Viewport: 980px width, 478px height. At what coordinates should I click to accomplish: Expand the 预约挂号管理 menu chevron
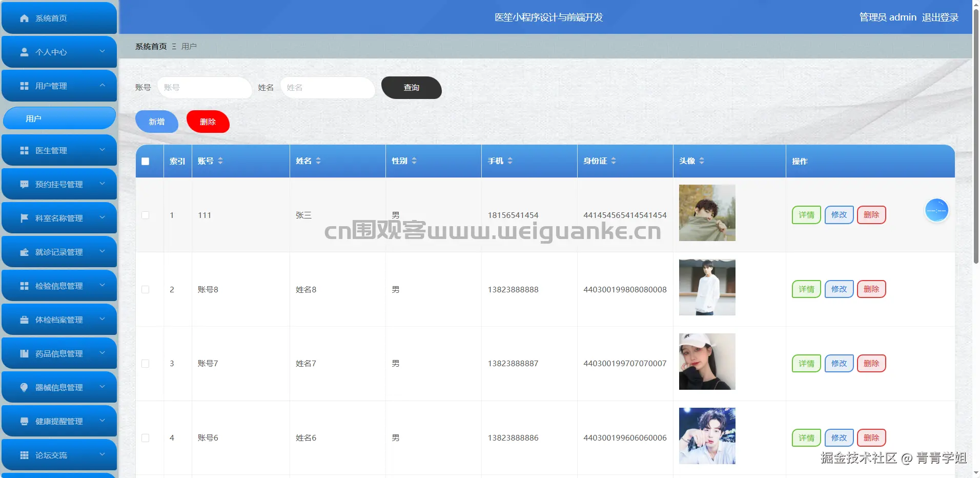click(x=102, y=184)
